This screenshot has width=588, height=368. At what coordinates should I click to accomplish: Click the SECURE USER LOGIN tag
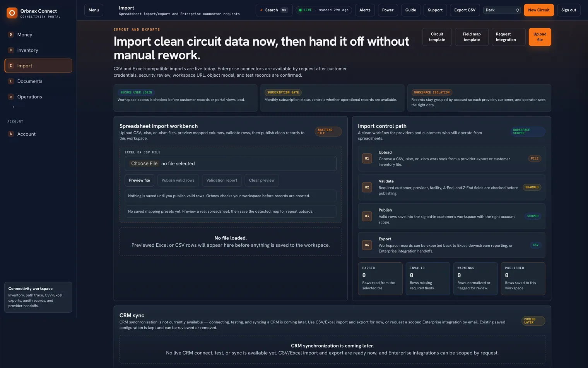pyautogui.click(x=136, y=93)
